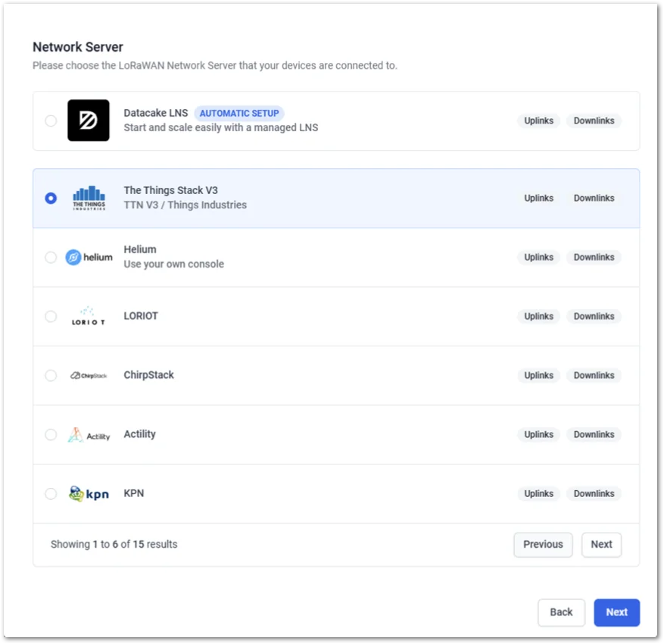Choose the Helium radio option
This screenshot has width=664, height=644.
(51, 257)
